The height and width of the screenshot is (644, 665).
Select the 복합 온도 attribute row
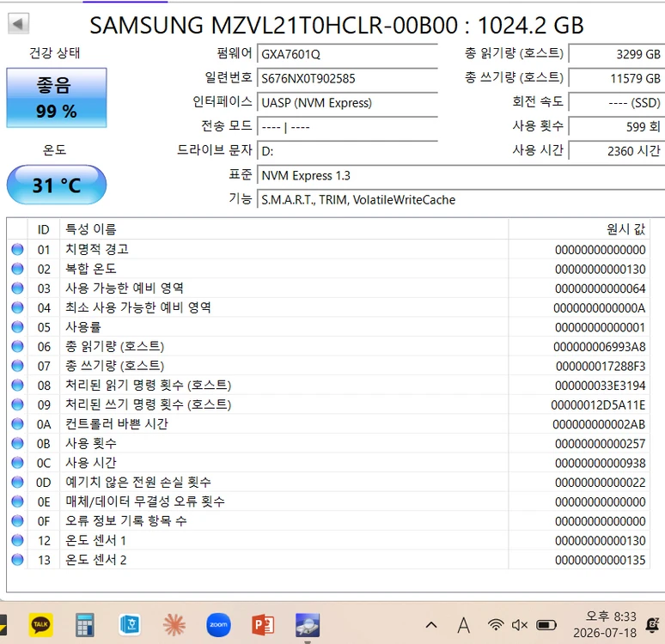(328, 269)
